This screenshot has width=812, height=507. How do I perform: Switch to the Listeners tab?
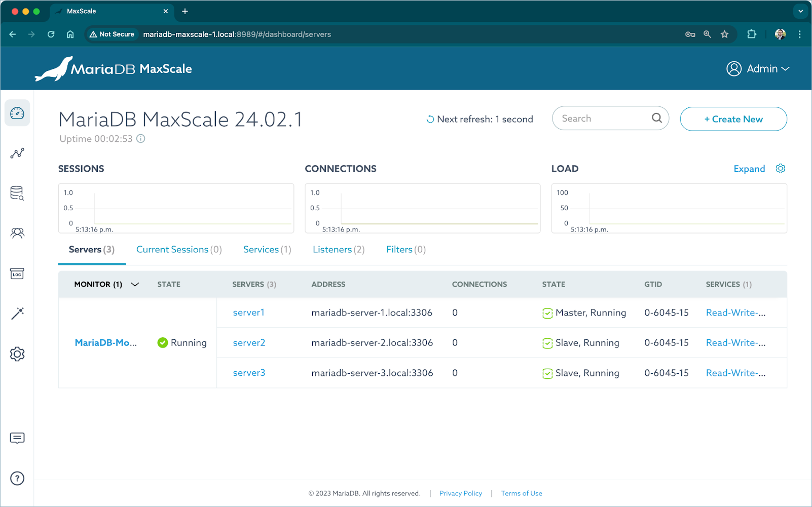tap(338, 249)
